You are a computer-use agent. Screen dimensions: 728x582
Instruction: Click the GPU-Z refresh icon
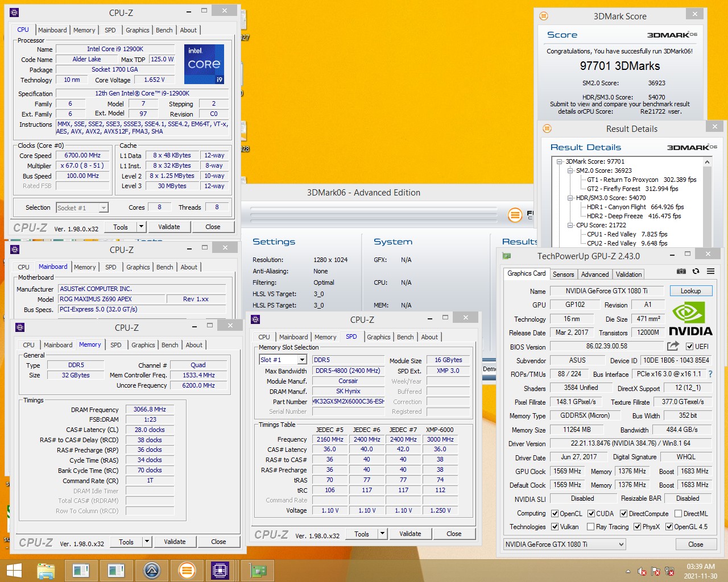(x=696, y=272)
